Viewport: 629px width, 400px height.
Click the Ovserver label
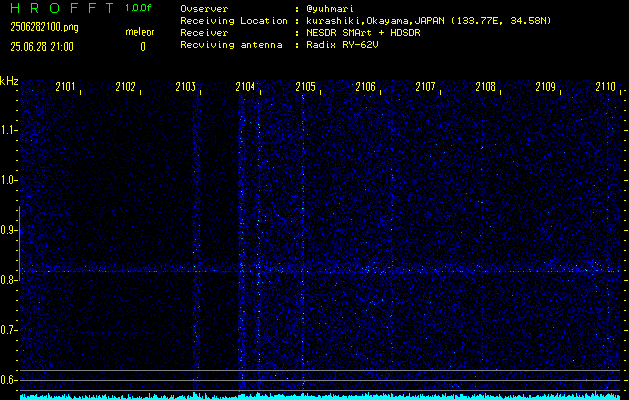pyautogui.click(x=204, y=9)
